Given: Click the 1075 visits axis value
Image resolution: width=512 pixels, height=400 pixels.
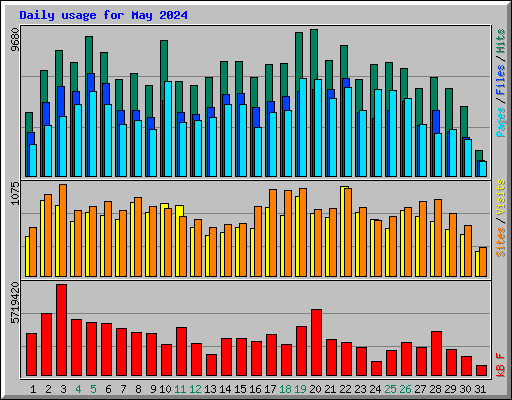Looking at the screenshot, I should pyautogui.click(x=15, y=193).
